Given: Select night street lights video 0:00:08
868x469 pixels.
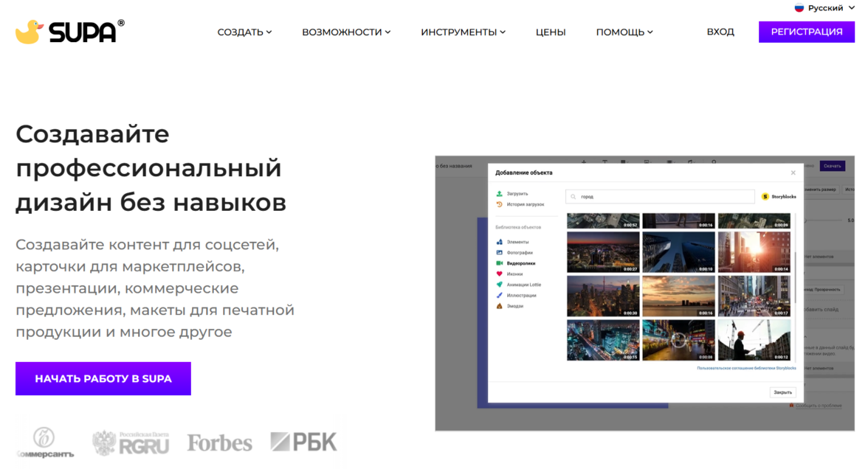Looking at the screenshot, I should tap(679, 340).
